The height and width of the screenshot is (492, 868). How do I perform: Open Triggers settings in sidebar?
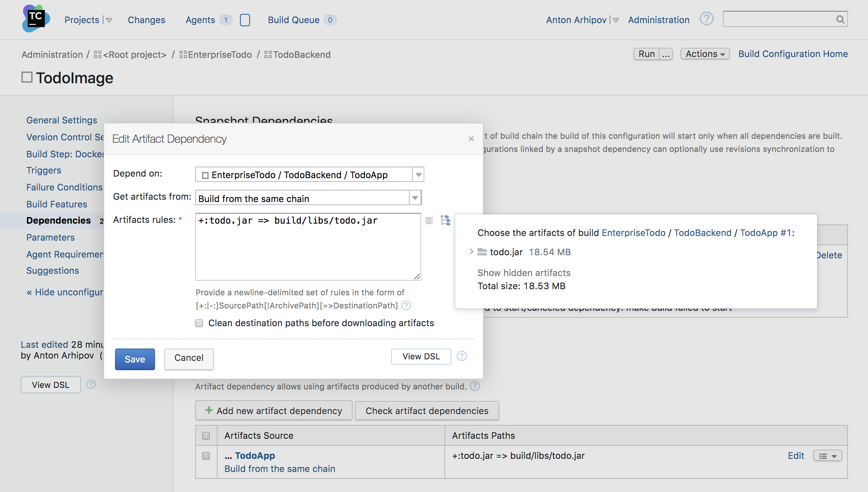coord(44,170)
